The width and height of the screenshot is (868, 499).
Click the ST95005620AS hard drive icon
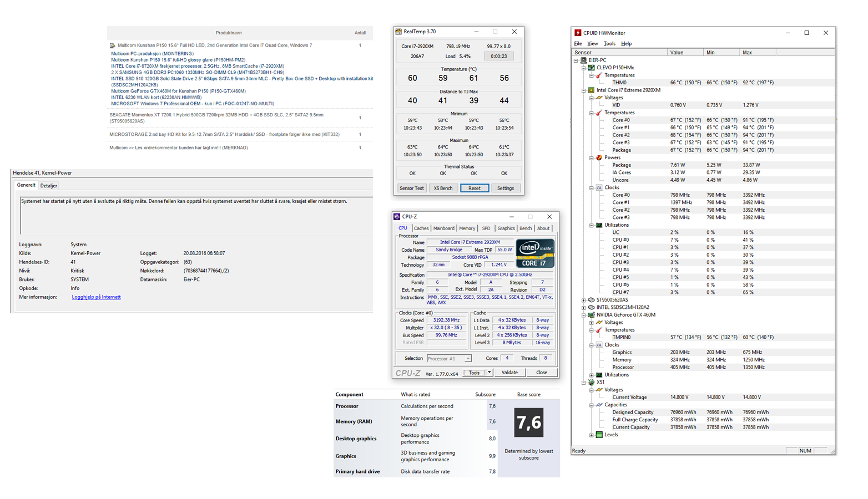[591, 300]
